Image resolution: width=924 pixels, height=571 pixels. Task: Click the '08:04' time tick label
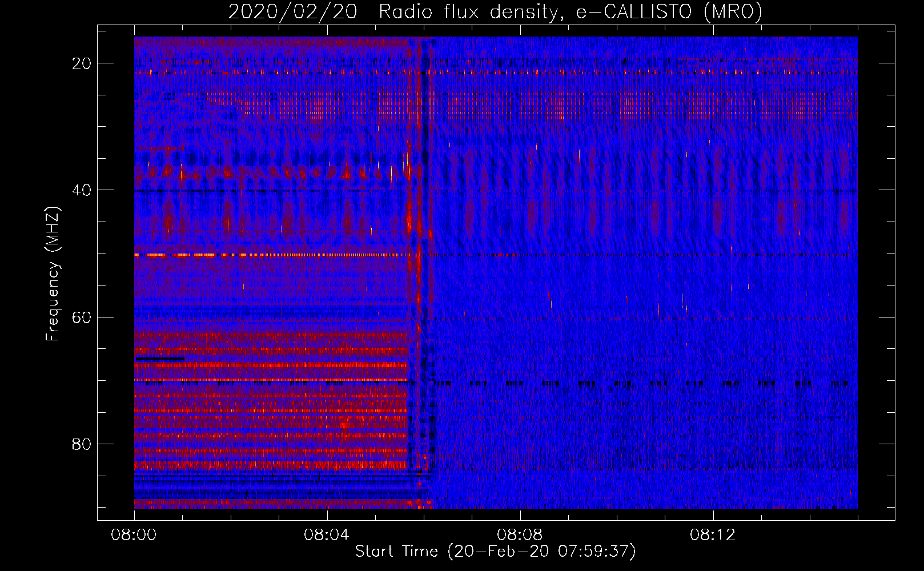coord(327,535)
